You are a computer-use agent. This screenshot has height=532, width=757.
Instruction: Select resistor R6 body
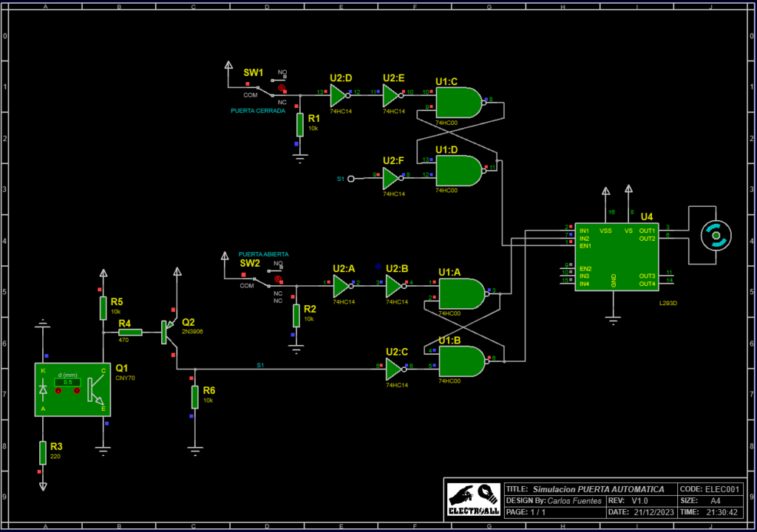pyautogui.click(x=195, y=397)
